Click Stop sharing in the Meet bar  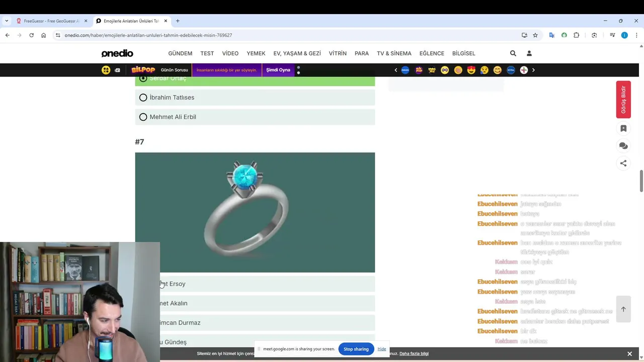pos(356,349)
